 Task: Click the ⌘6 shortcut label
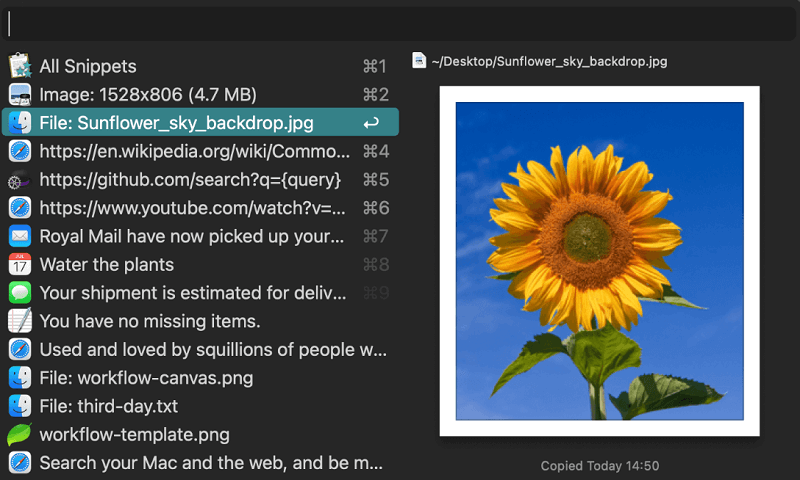[x=376, y=208]
